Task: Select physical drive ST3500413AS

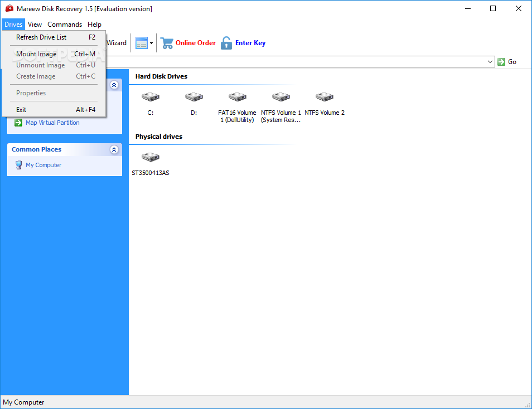Action: pos(151,157)
